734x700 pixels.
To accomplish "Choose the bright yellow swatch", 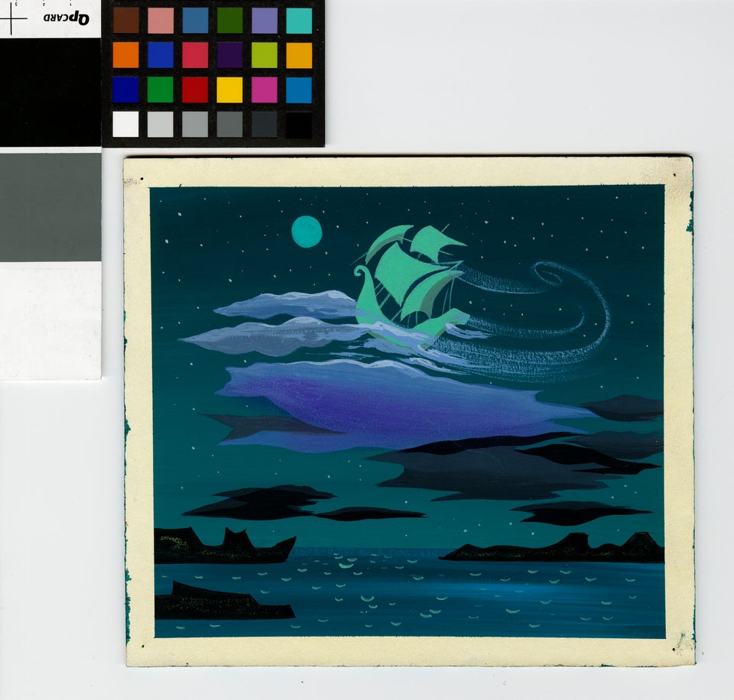I will tap(229, 89).
